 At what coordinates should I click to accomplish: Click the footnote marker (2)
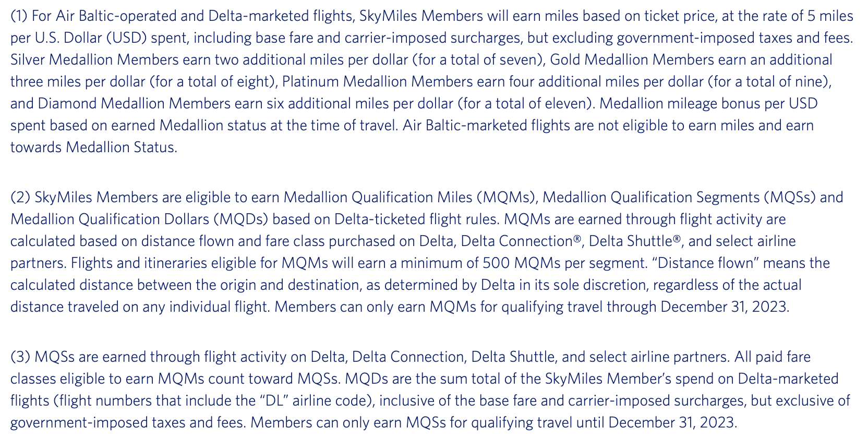coord(20,198)
